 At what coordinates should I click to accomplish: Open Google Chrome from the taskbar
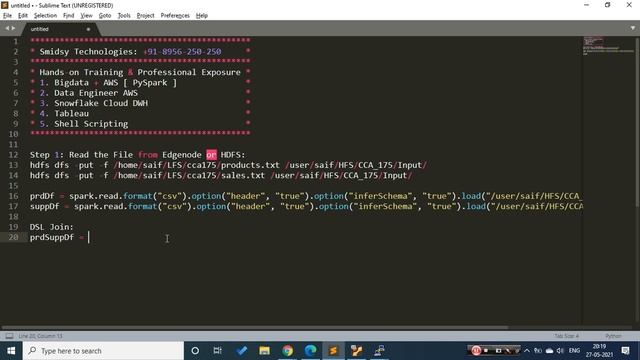tap(287, 351)
